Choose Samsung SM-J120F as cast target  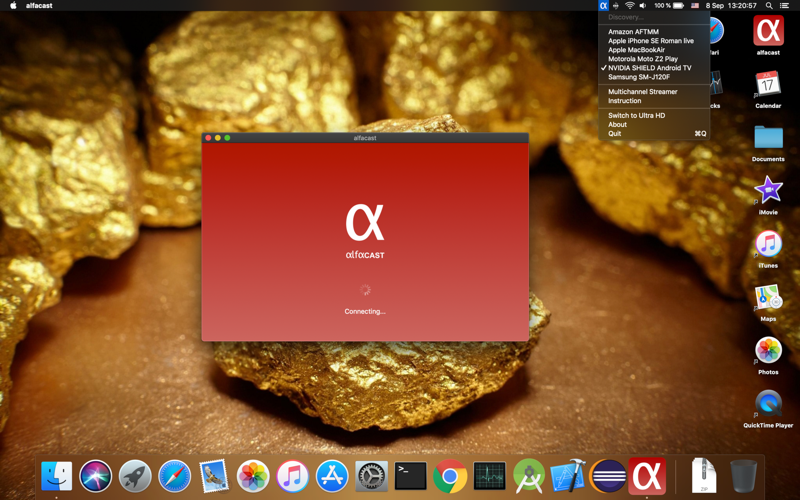639,77
